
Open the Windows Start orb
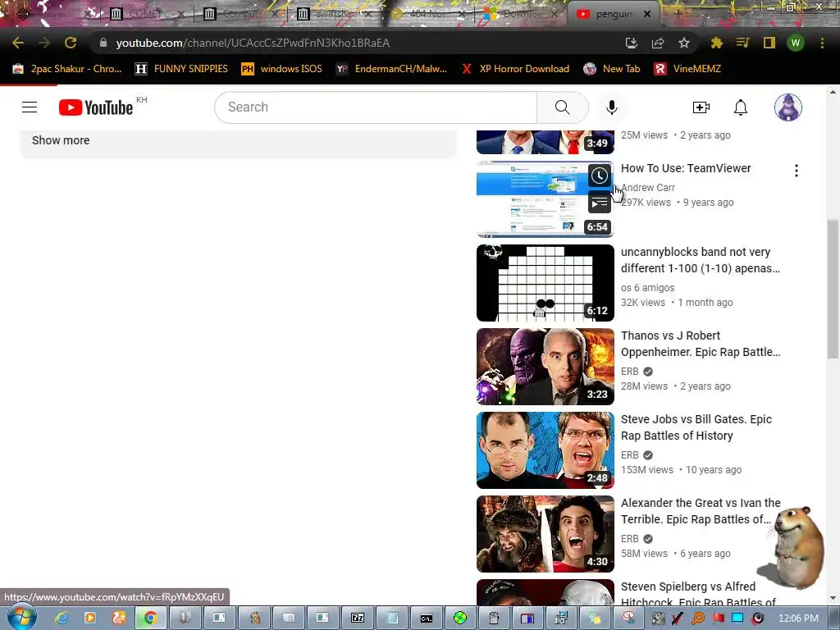click(x=21, y=617)
